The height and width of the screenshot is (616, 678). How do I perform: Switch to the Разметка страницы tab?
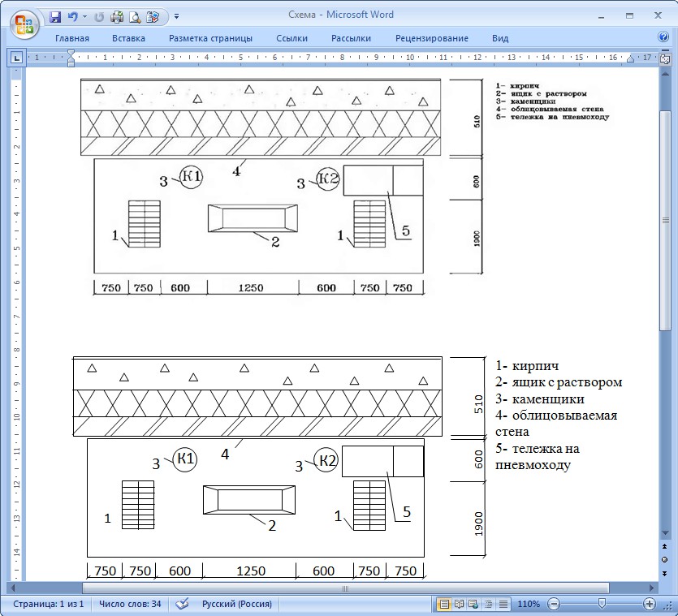point(210,38)
